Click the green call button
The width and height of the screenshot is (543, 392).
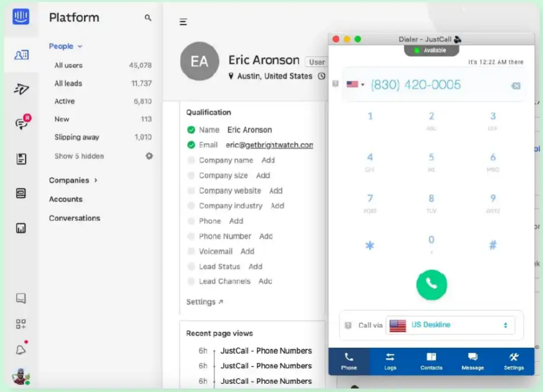point(431,285)
